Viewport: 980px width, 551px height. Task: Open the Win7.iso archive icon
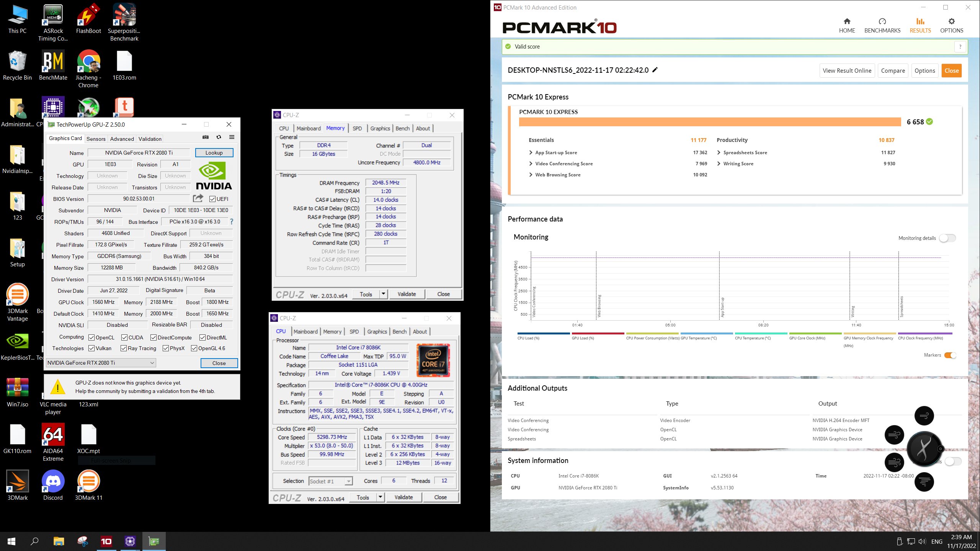(x=18, y=392)
